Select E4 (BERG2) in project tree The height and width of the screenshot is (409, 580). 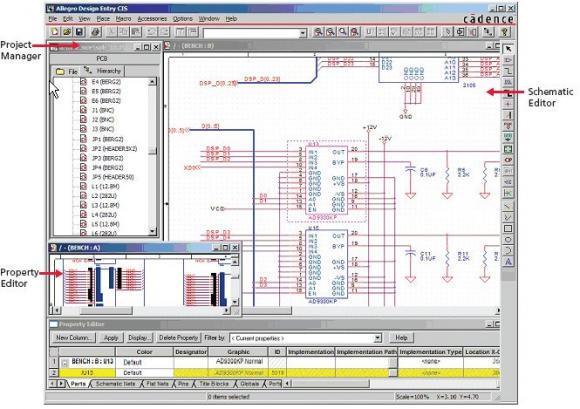106,82
